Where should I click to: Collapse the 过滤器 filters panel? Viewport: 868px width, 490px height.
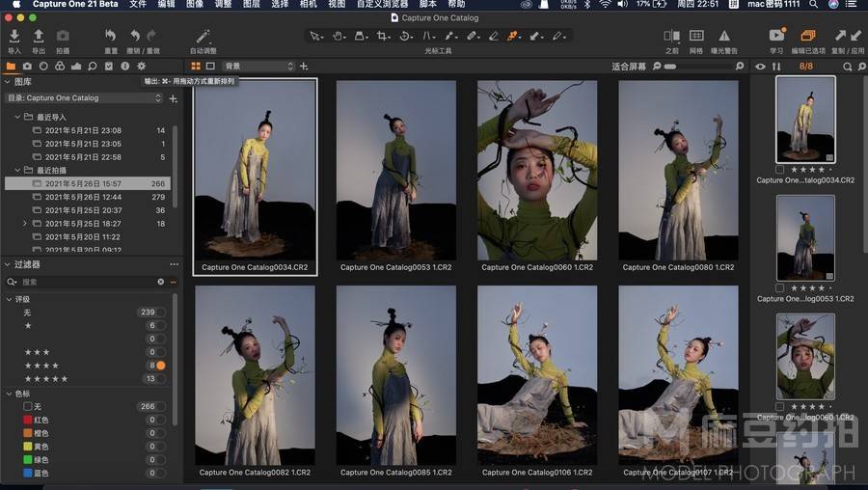8,264
